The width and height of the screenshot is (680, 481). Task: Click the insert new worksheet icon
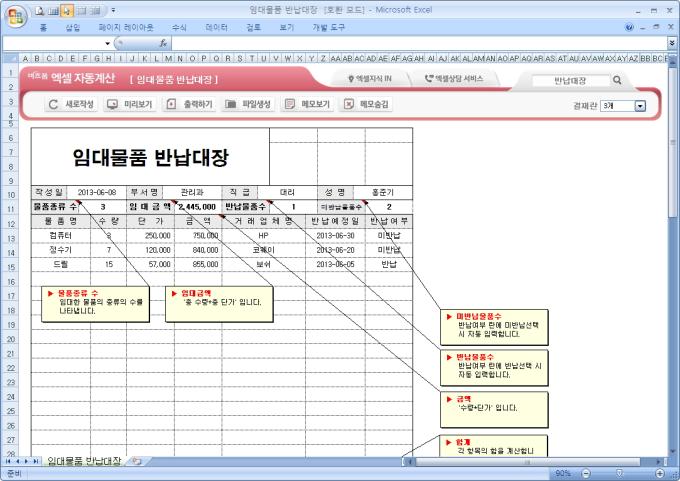(x=137, y=461)
